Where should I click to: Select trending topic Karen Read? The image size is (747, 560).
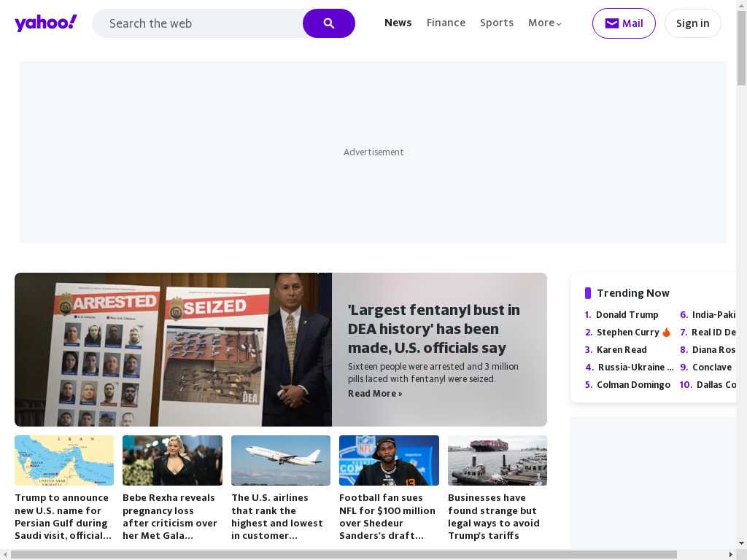(x=622, y=350)
